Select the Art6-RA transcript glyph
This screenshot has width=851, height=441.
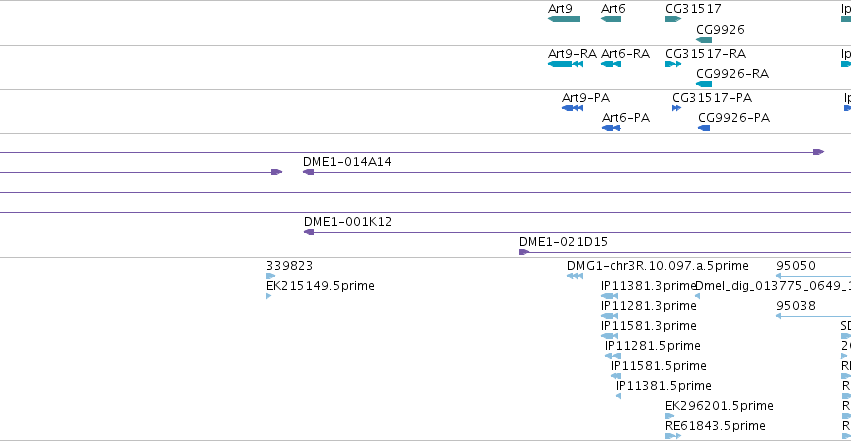(611, 64)
